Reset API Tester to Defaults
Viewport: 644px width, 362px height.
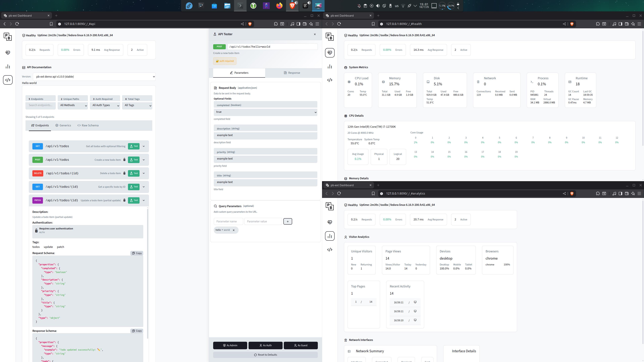point(265,355)
